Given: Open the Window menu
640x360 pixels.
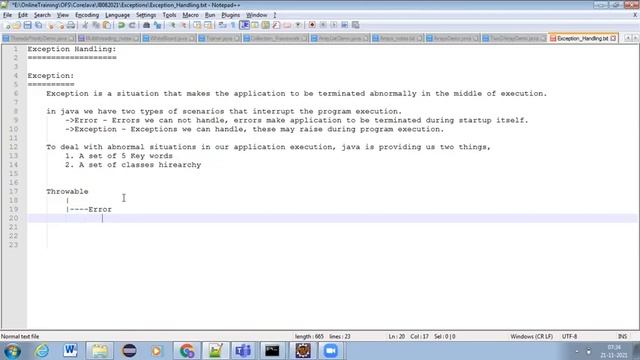Looking at the screenshot, I should click(x=256, y=15).
